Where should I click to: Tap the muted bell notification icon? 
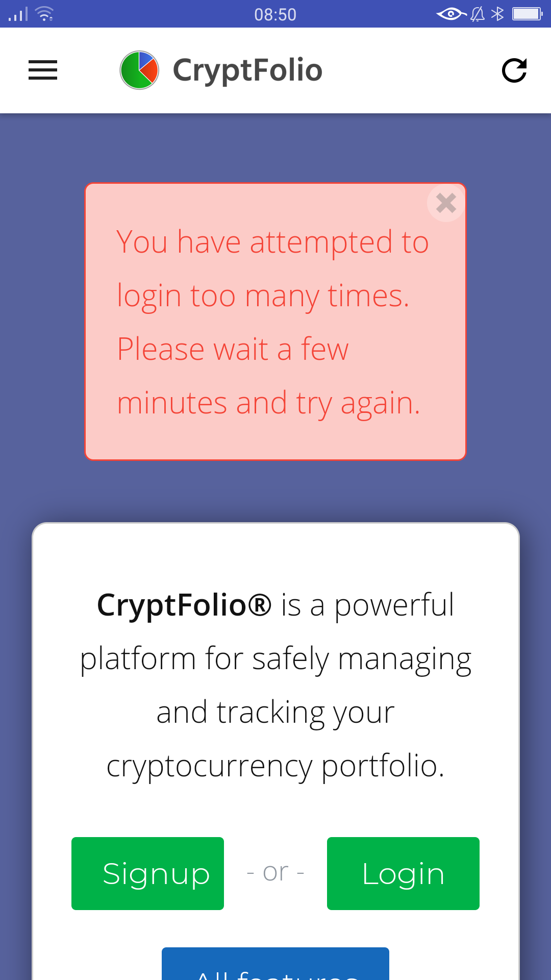[x=478, y=14]
